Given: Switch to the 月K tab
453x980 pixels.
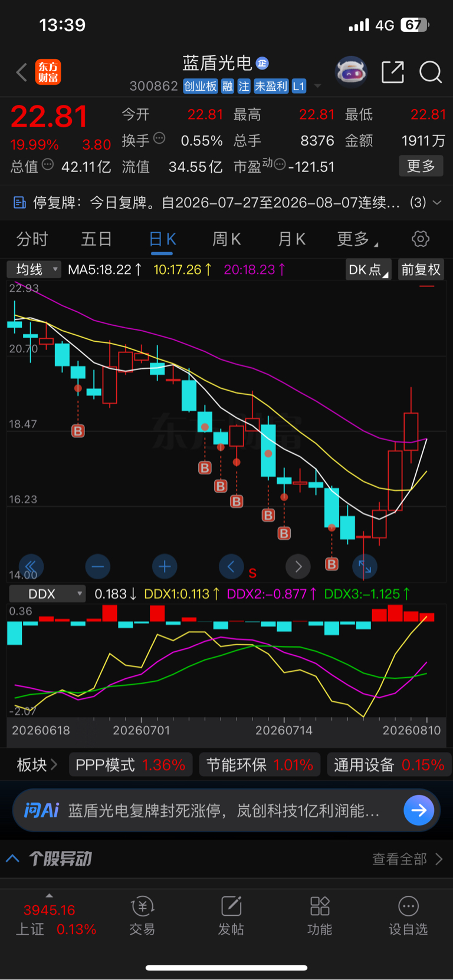Looking at the screenshot, I should coord(291,239).
